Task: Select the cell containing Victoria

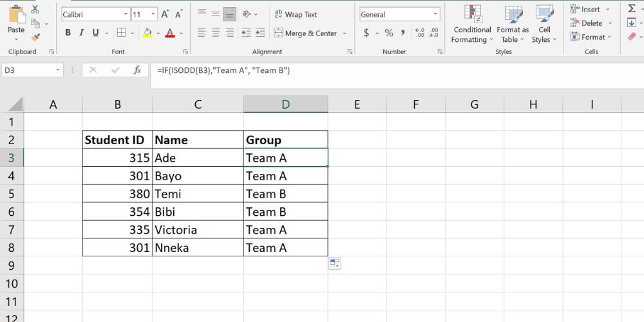Action: 197,230
